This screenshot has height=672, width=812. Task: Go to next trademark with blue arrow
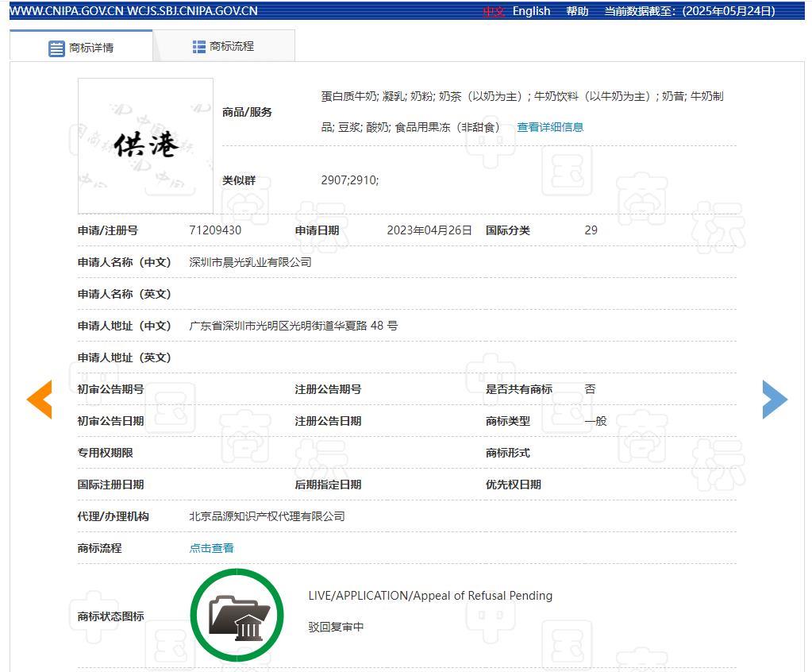point(774,399)
